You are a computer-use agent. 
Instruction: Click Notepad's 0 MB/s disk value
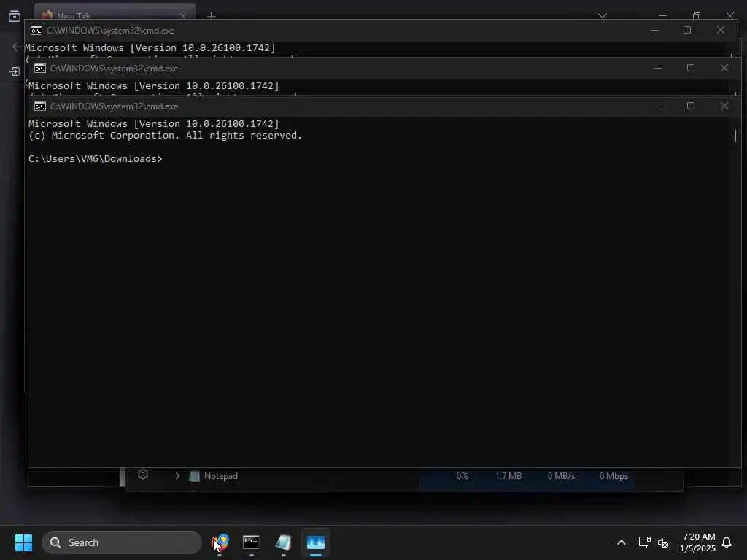click(561, 475)
